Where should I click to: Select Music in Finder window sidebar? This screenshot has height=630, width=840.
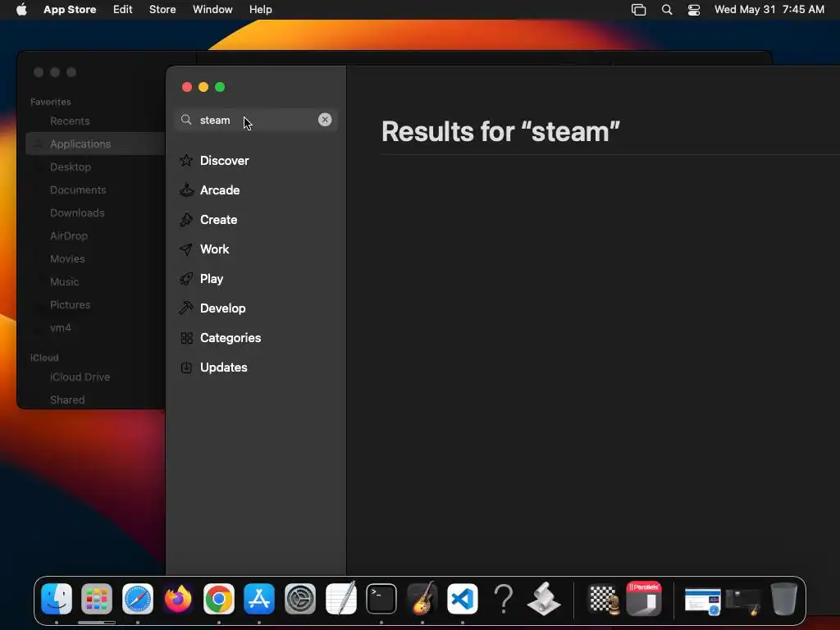pos(64,282)
